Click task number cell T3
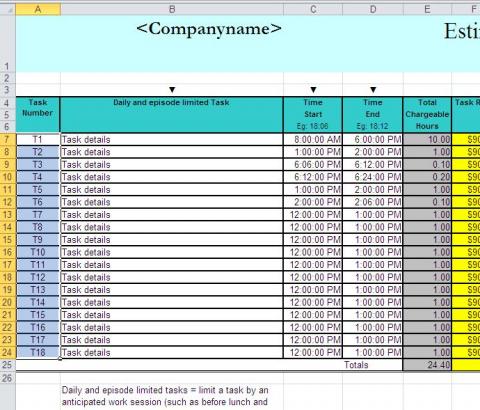Viewport: 480px width, 410px height. pos(38,165)
